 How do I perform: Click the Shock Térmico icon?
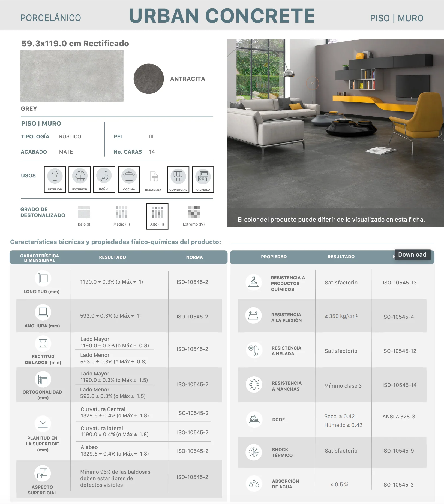(x=254, y=452)
